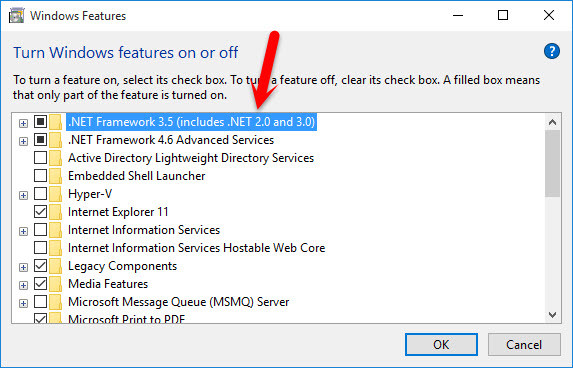
Task: Click the folder icon beside Media Features
Action: 56,284
